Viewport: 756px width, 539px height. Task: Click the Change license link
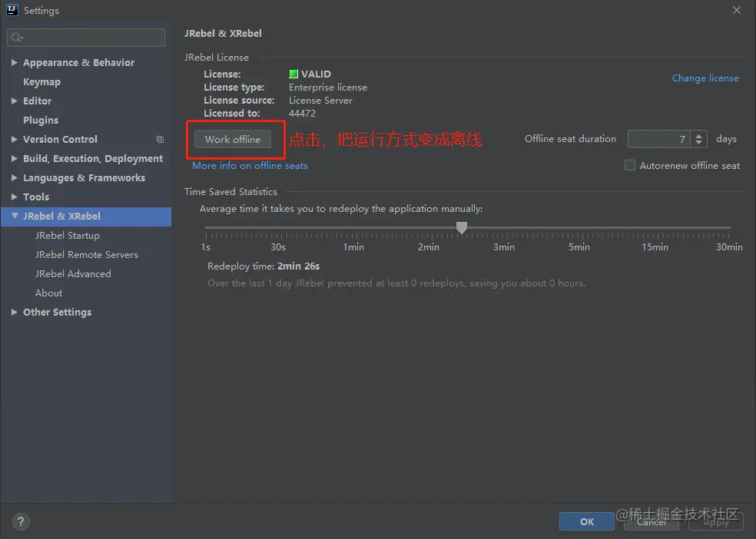(705, 78)
